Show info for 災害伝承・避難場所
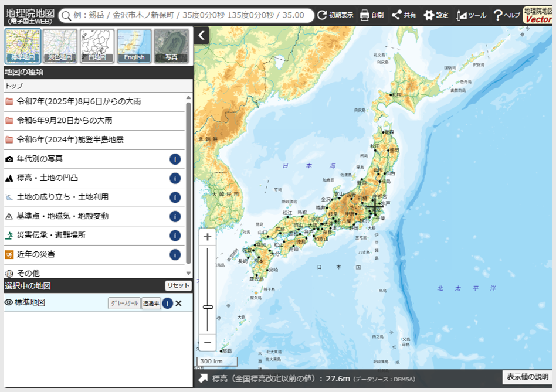This screenshot has height=392, width=556. 175,236
